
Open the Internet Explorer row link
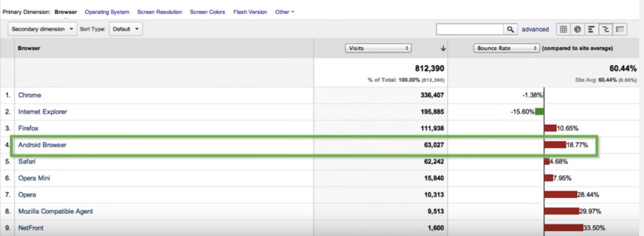point(42,112)
